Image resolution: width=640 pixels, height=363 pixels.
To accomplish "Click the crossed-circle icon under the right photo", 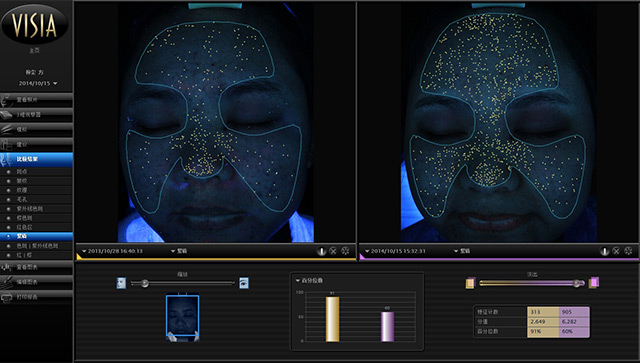I will pos(616,251).
